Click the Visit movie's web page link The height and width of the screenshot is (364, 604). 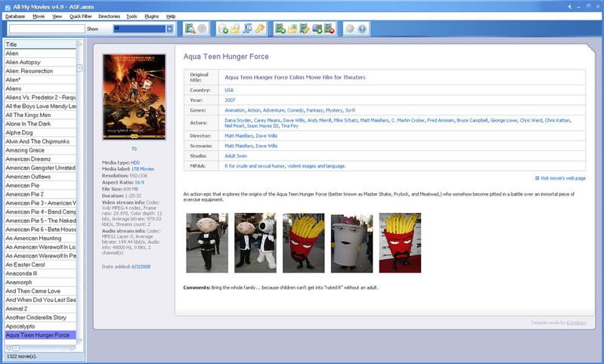click(563, 178)
